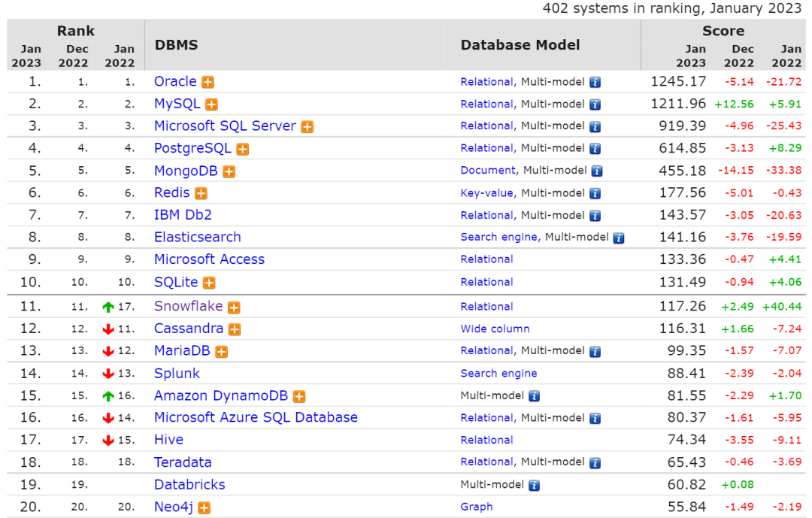The height and width of the screenshot is (518, 812).
Task: Open the PostgreSQL DBMS page
Action: (x=191, y=148)
